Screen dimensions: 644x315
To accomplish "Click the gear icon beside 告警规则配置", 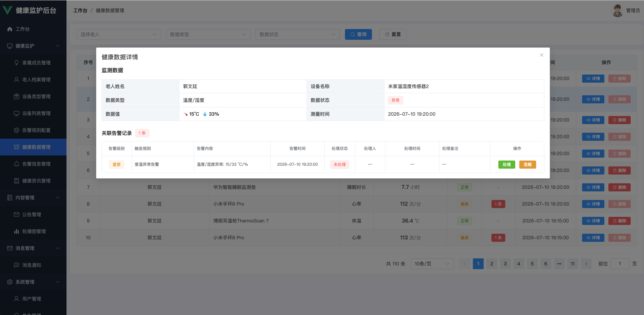I will [17, 130].
